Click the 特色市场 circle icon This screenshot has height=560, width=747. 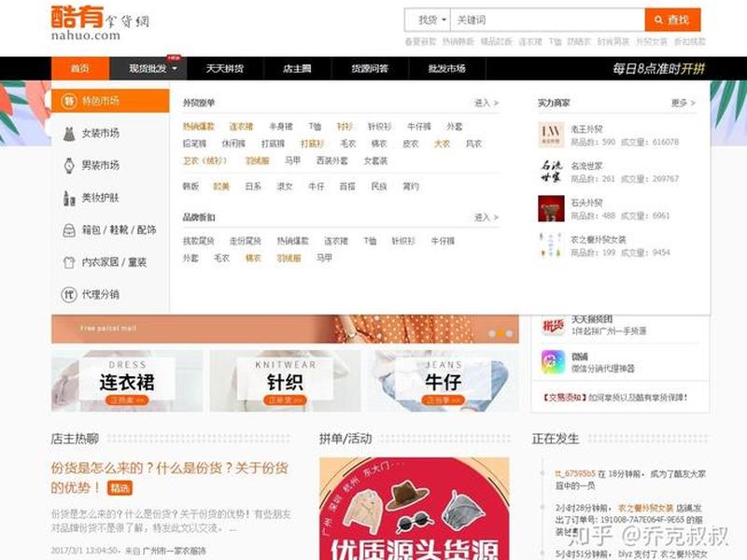point(69,101)
